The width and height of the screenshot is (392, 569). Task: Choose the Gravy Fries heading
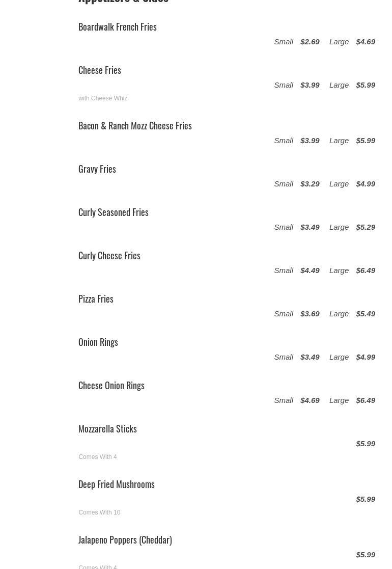point(97,169)
